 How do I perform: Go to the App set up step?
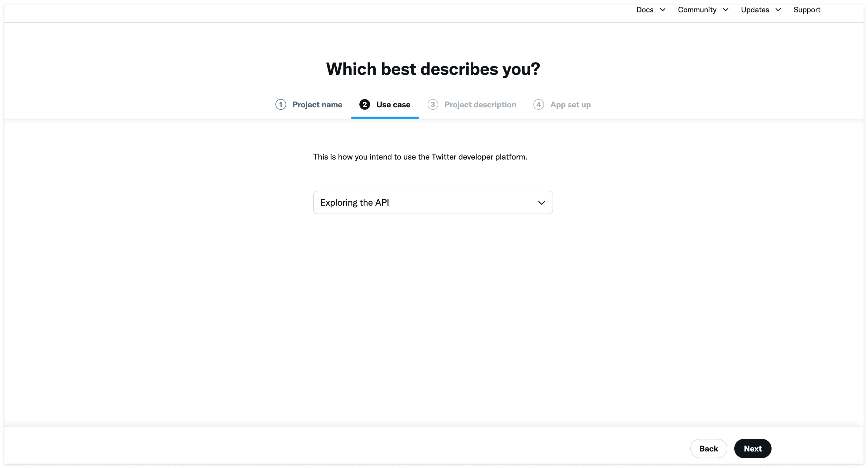coord(570,104)
